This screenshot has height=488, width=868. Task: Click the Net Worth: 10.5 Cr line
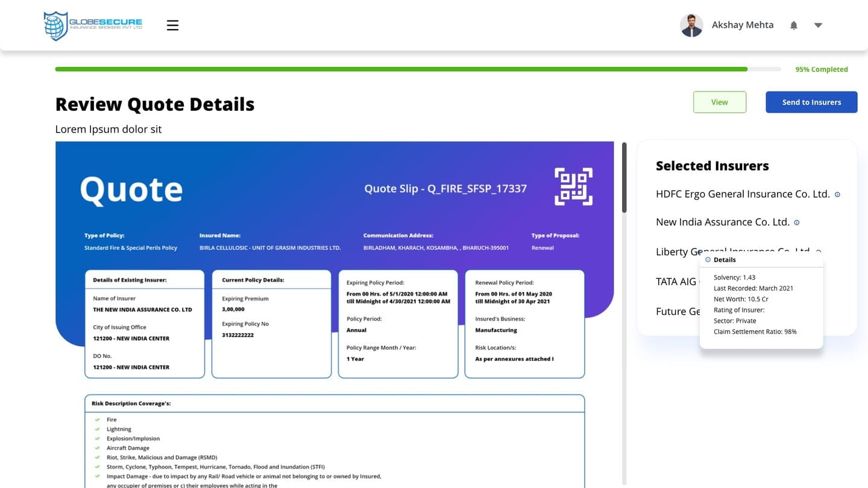(x=741, y=299)
